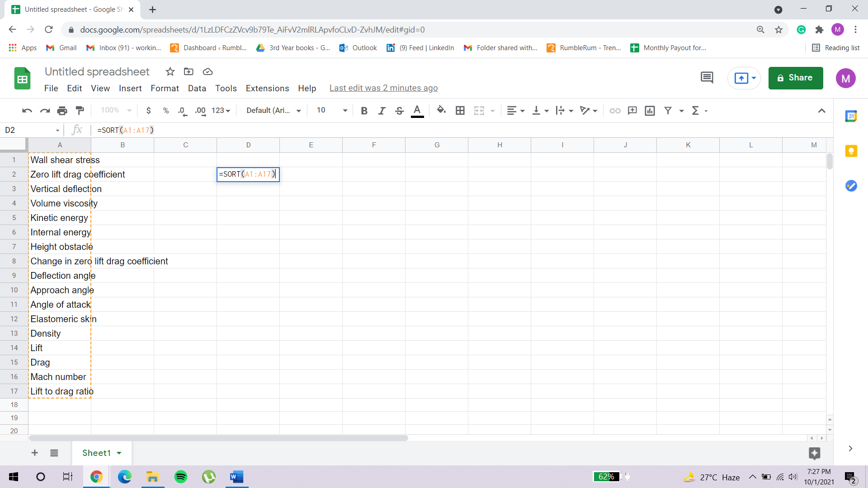Open Google Keep from the right sidebar
The image size is (868, 488).
point(852,151)
